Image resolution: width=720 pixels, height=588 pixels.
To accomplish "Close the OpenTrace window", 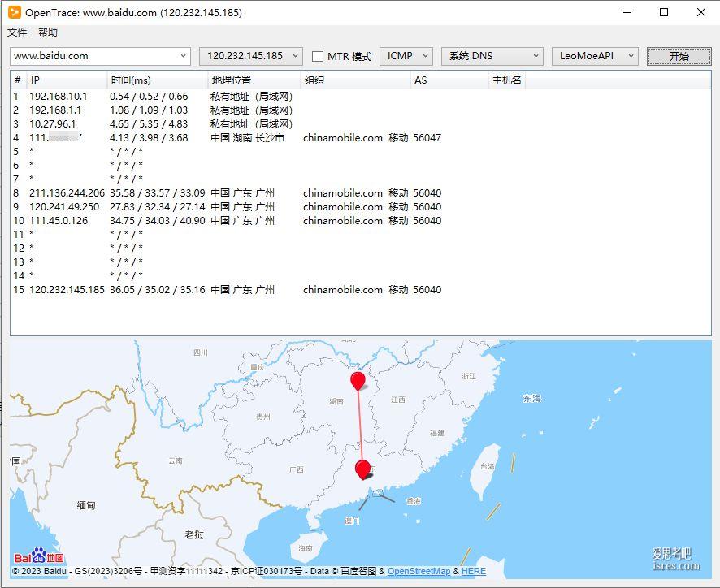I will coord(701,12).
